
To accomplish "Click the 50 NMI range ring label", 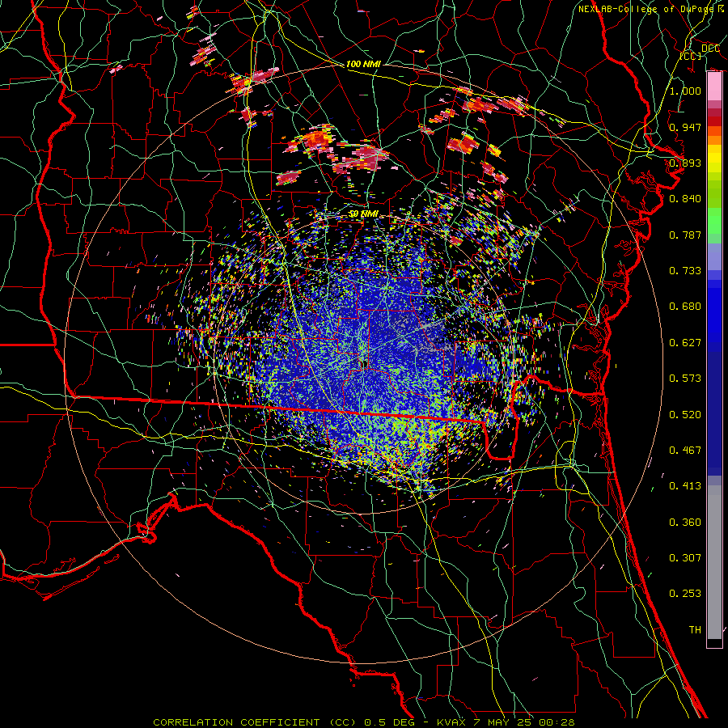I will (363, 214).
